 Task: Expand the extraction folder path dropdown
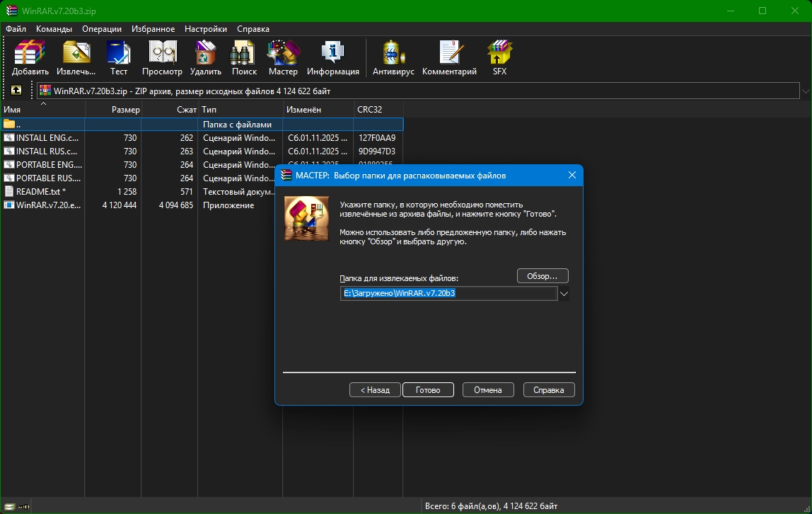(564, 293)
